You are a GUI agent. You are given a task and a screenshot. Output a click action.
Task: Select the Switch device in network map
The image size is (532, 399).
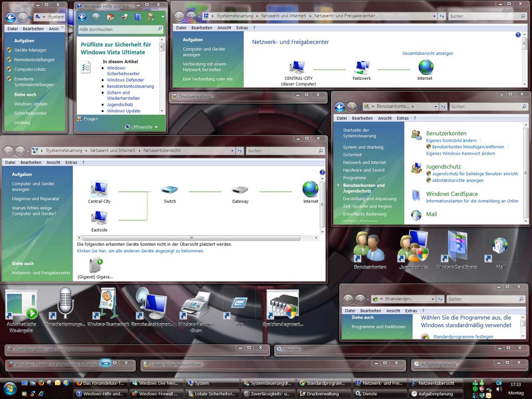[x=170, y=194]
